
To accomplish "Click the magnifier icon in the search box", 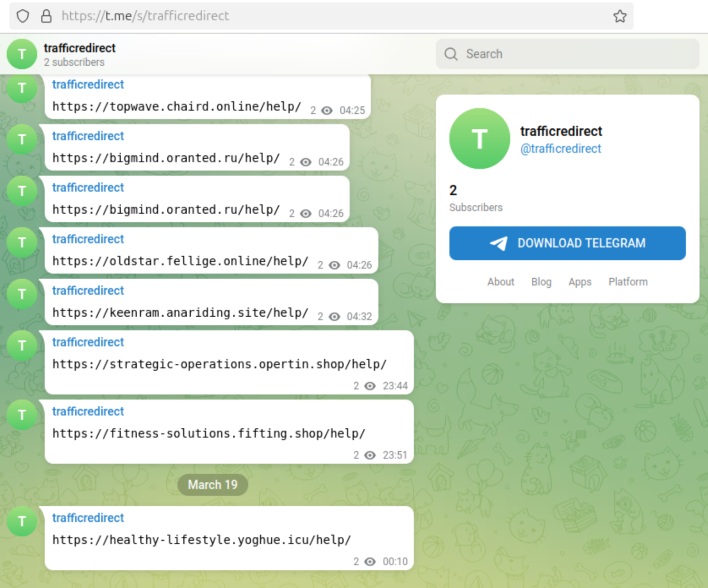I will click(x=451, y=54).
